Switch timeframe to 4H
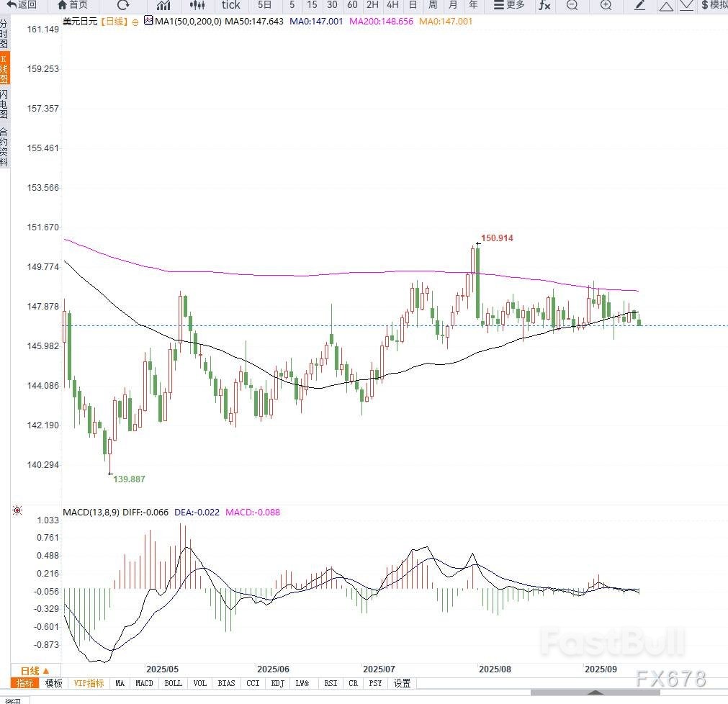Screen dimensions: 728x704 392,5
